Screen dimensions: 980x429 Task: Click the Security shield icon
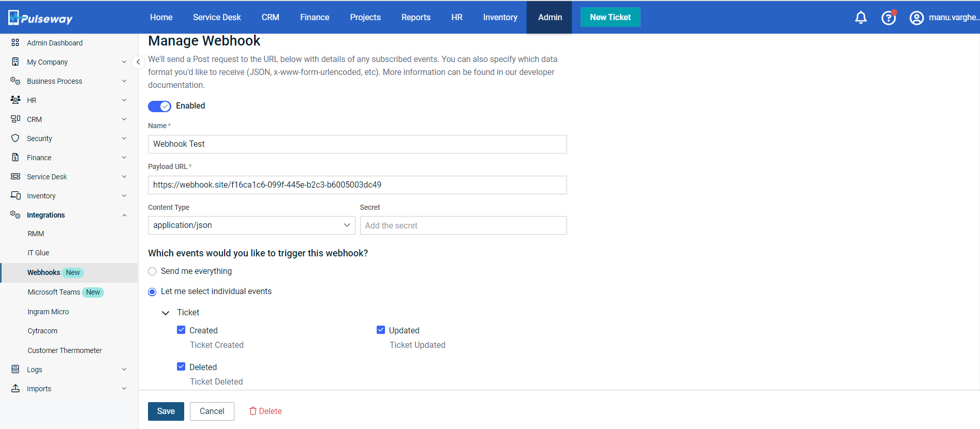[16, 139]
